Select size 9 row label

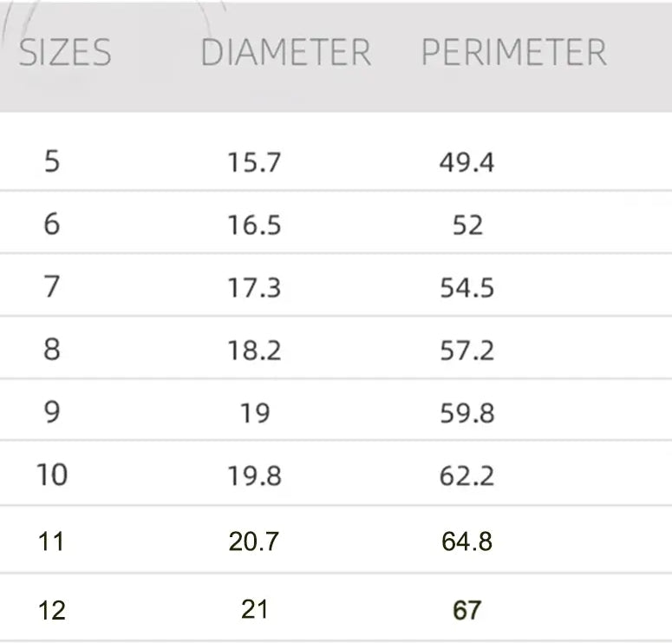(x=52, y=412)
